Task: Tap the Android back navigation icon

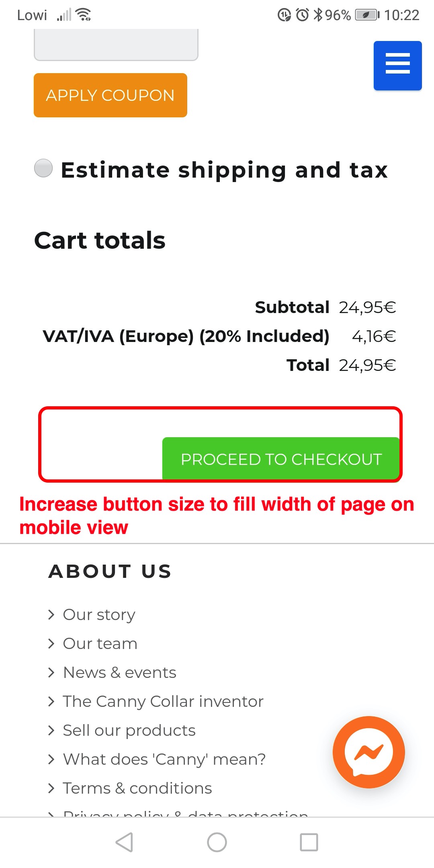Action: [124, 842]
